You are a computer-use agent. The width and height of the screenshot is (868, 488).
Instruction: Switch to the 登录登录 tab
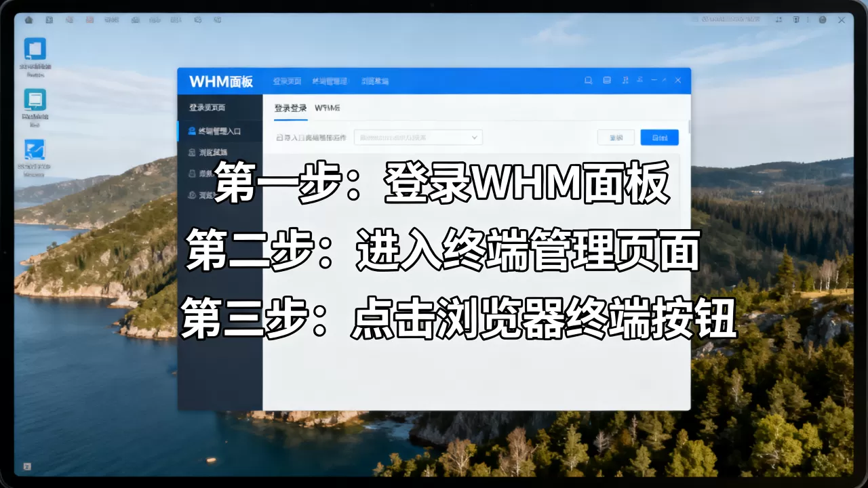(x=290, y=108)
